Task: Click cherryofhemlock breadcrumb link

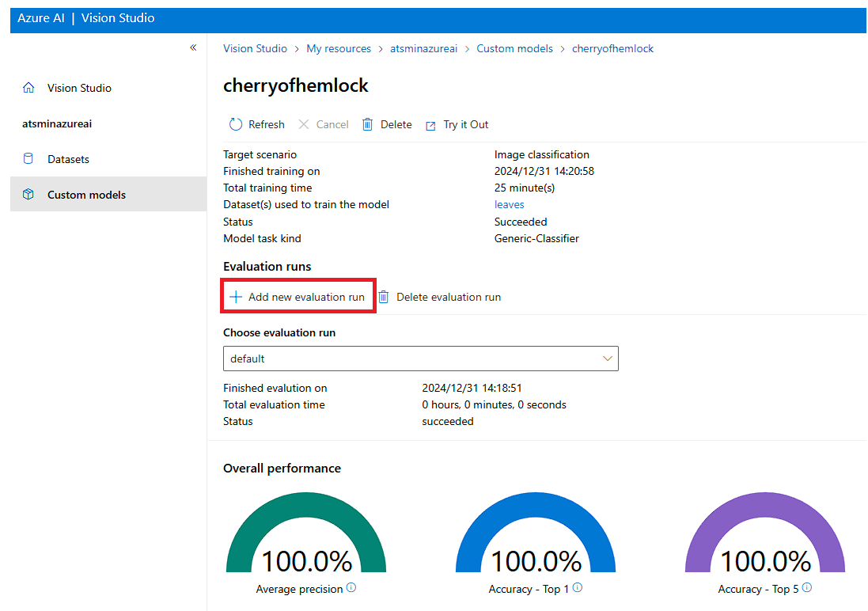Action: point(612,48)
